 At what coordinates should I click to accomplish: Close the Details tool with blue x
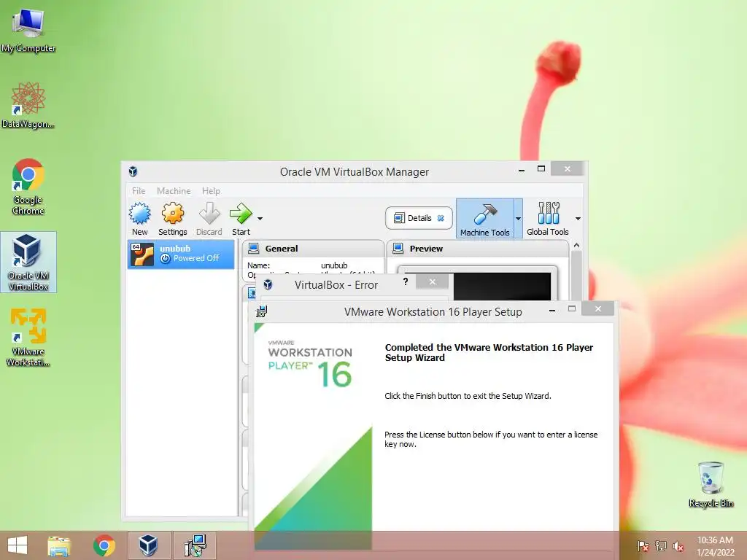[441, 218]
